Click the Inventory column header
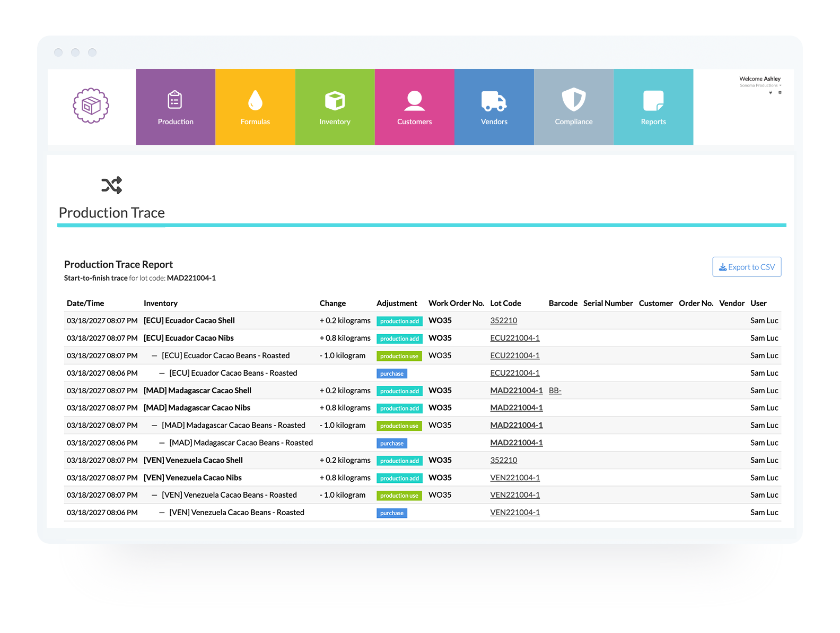840x633 pixels. [x=161, y=304]
